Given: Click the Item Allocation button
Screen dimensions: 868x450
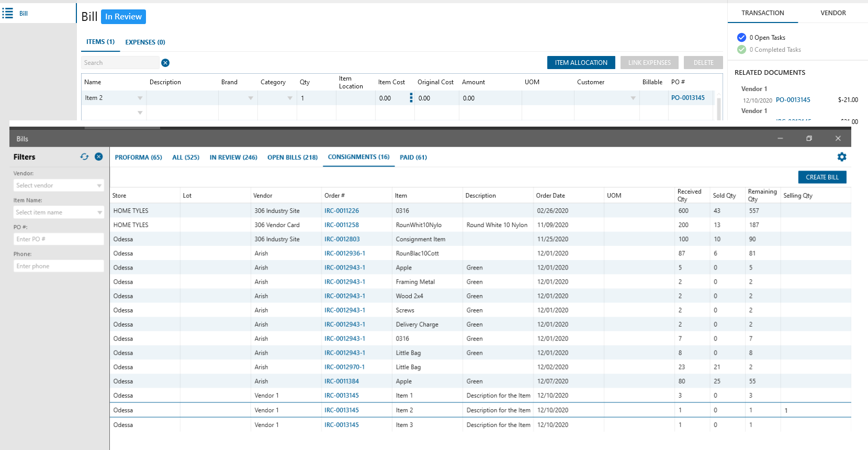Looking at the screenshot, I should (581, 63).
